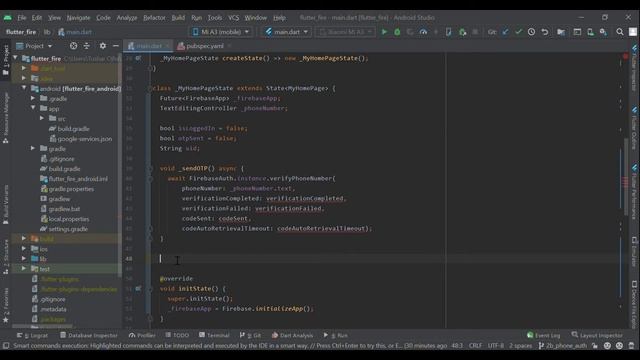Click the Project panel horizontal scrollbar

click(43, 327)
